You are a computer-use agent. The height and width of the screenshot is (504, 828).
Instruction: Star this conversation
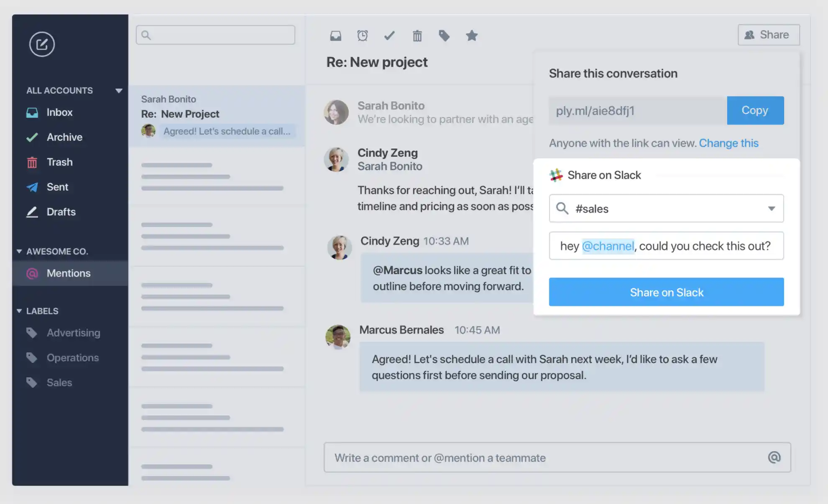pyautogui.click(x=472, y=36)
